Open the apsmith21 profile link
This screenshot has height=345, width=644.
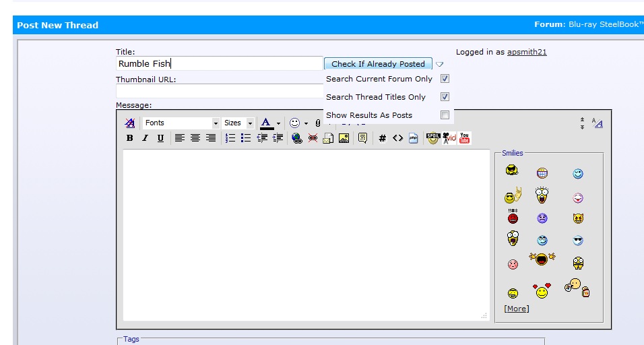pos(527,52)
